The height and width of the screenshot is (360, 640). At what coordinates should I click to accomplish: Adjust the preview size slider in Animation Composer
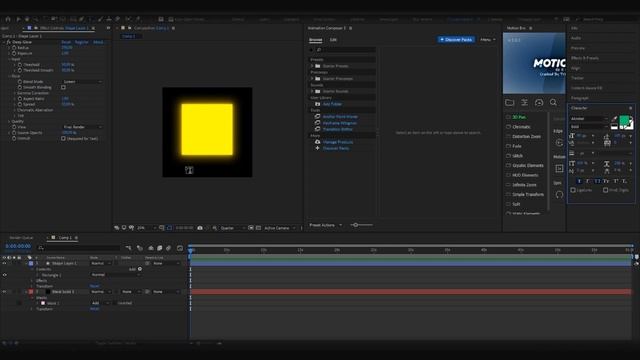click(356, 225)
